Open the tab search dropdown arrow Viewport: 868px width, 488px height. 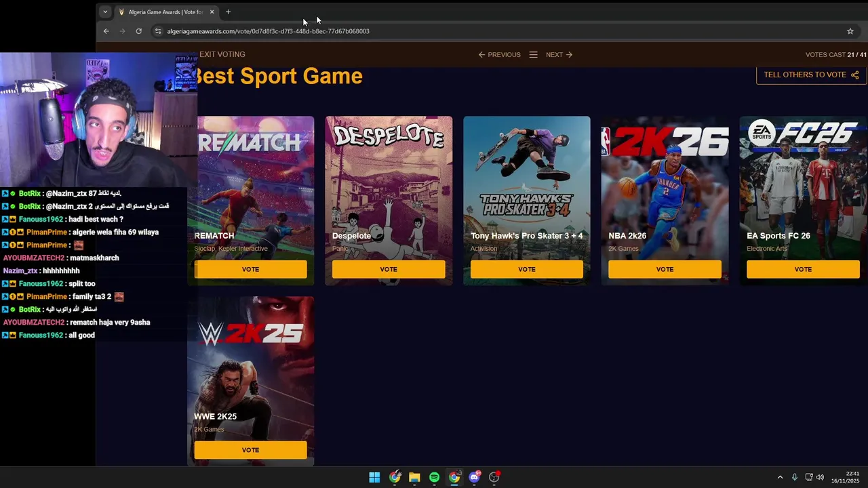point(104,12)
